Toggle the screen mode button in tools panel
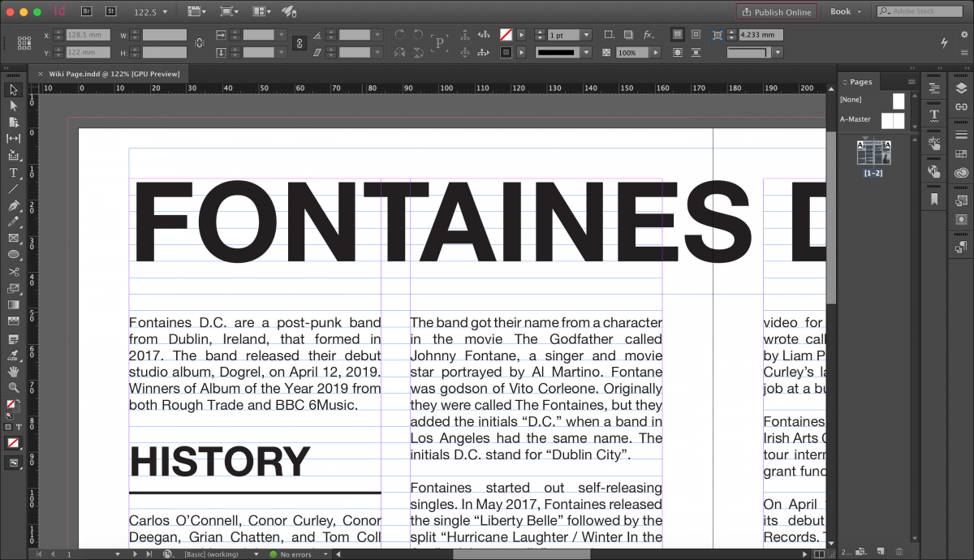This screenshot has height=560, width=974. click(14, 463)
